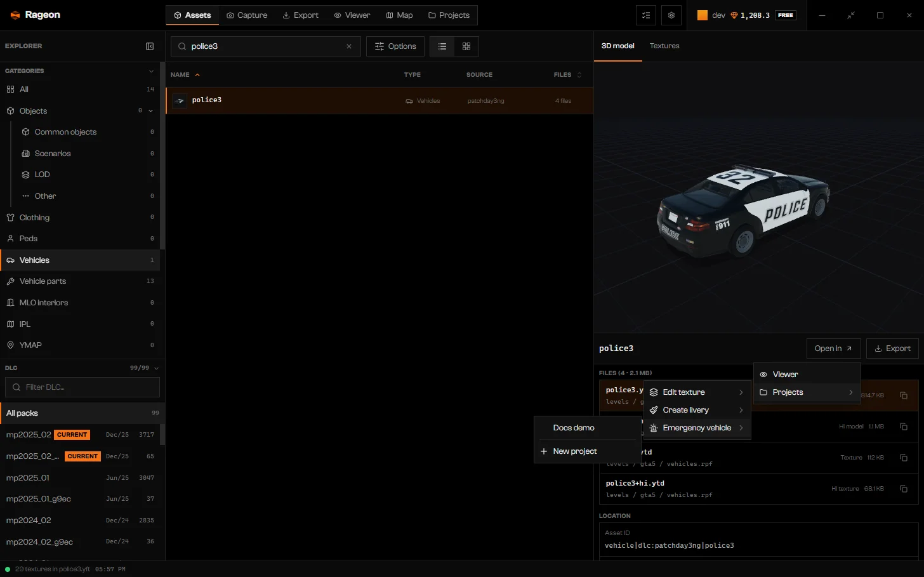This screenshot has width=924, height=577.
Task: Choose Viewer from Open in menu
Action: pos(807,375)
